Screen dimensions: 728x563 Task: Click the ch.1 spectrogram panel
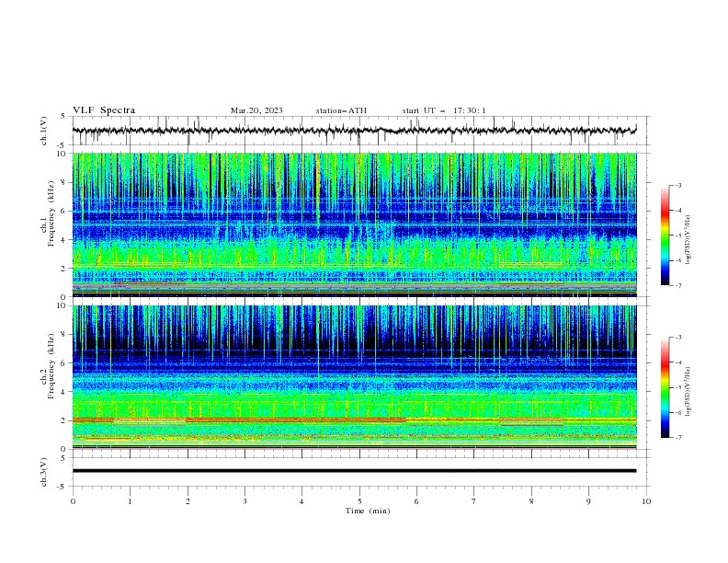(355, 224)
